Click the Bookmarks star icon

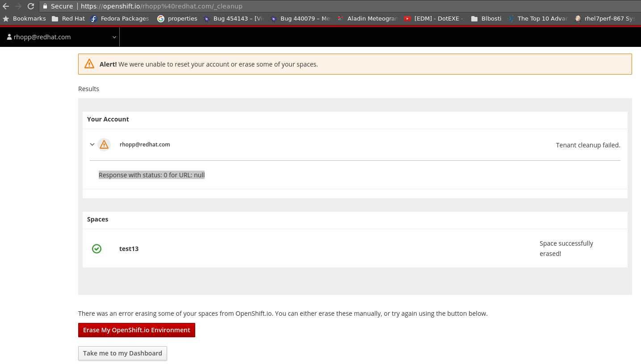[6, 18]
